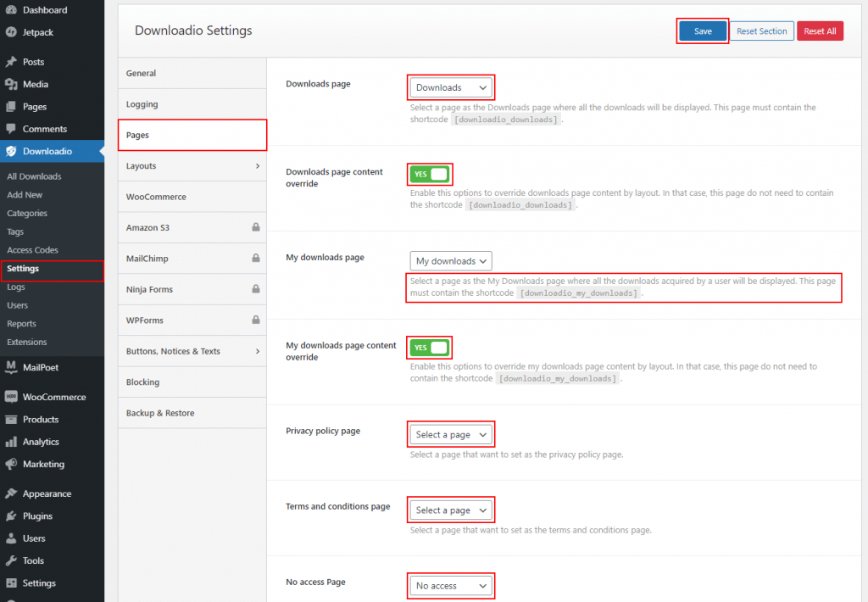Open the Add New download link
This screenshot has width=868, height=602.
(25, 194)
